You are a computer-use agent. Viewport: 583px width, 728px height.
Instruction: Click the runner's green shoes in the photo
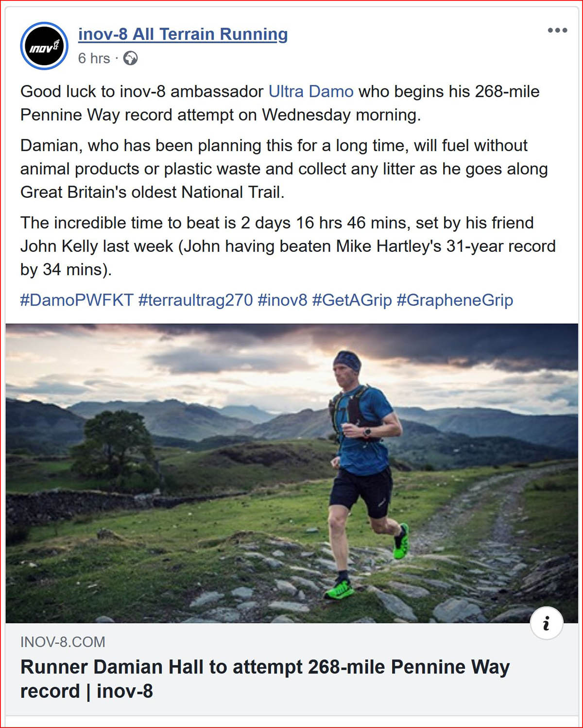point(339,589)
